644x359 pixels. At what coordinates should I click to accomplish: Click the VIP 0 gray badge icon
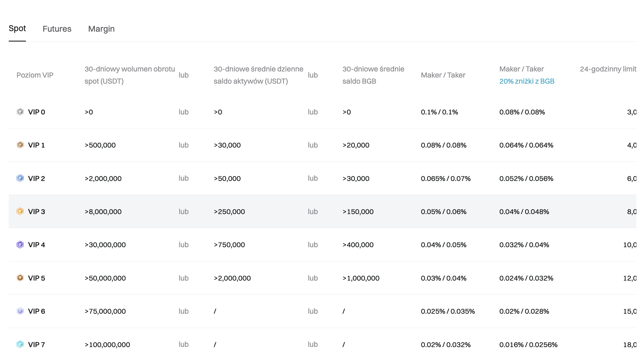pos(20,112)
